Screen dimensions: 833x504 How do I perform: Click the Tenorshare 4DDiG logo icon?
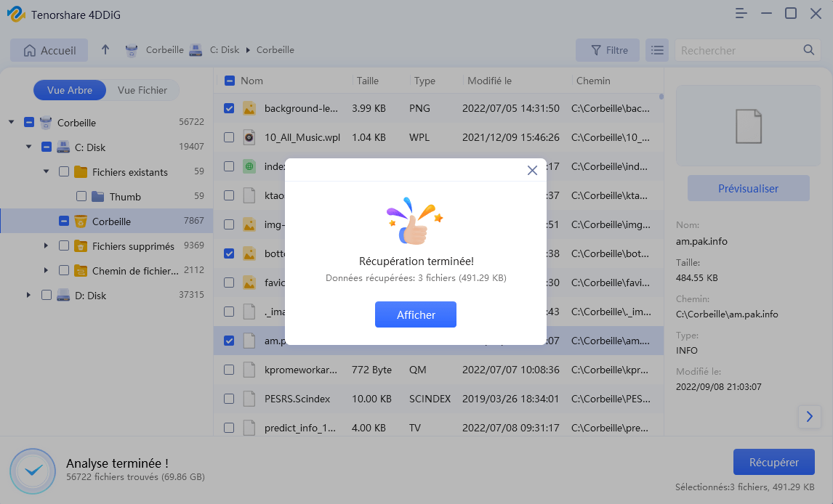pyautogui.click(x=16, y=14)
